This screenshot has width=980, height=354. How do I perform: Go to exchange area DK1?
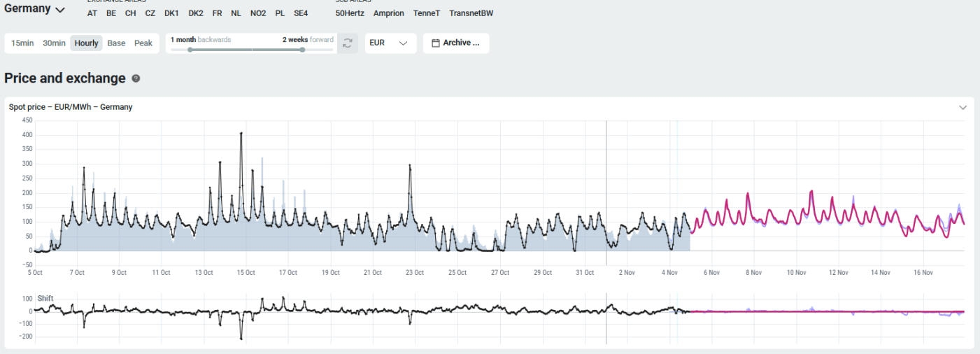(171, 13)
